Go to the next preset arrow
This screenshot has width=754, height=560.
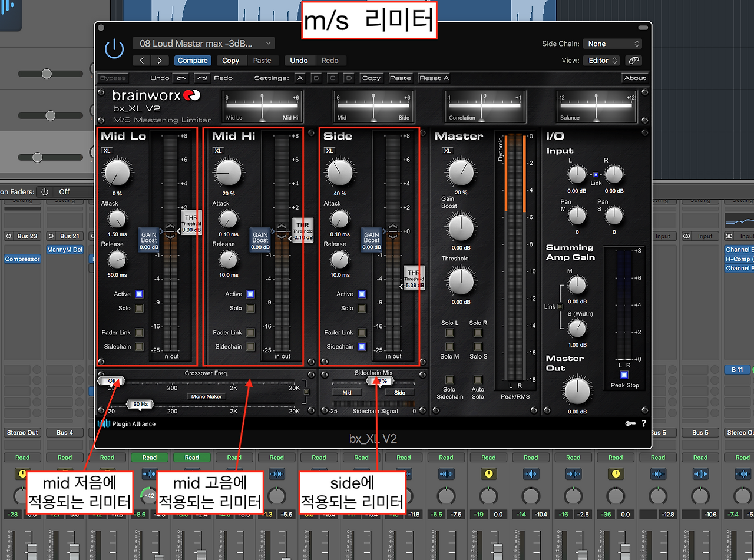[x=160, y=61]
